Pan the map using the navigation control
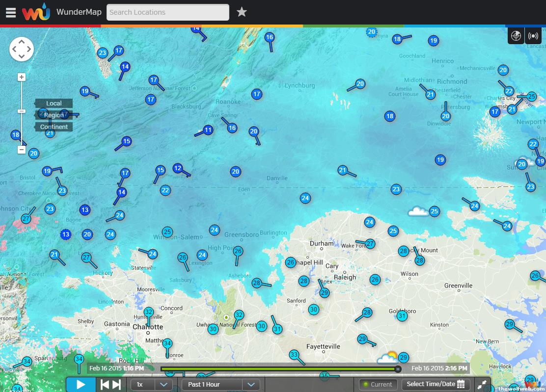This screenshot has height=392, width=546. pos(22,50)
